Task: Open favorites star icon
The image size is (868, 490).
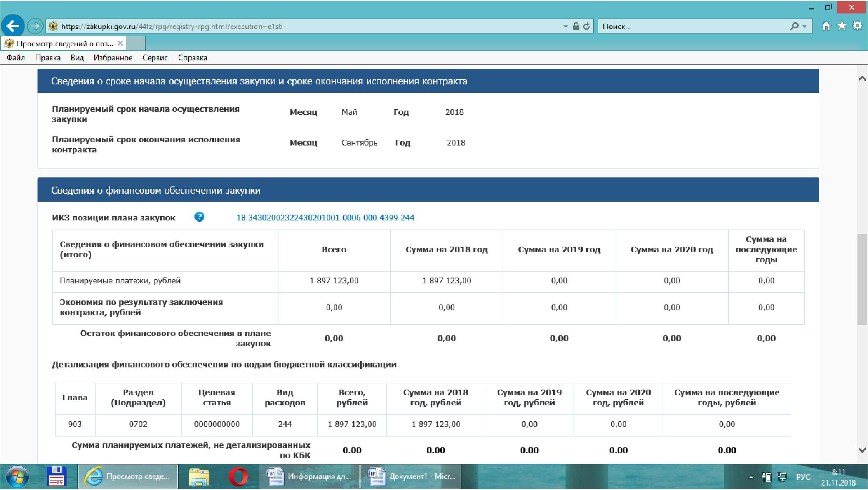Action: pyautogui.click(x=842, y=26)
